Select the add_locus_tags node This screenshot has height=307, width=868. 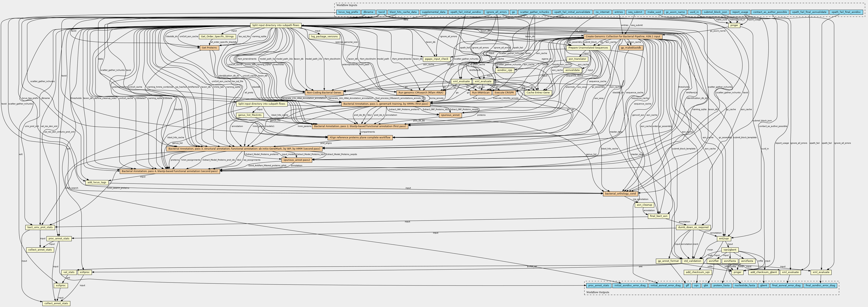point(97,182)
